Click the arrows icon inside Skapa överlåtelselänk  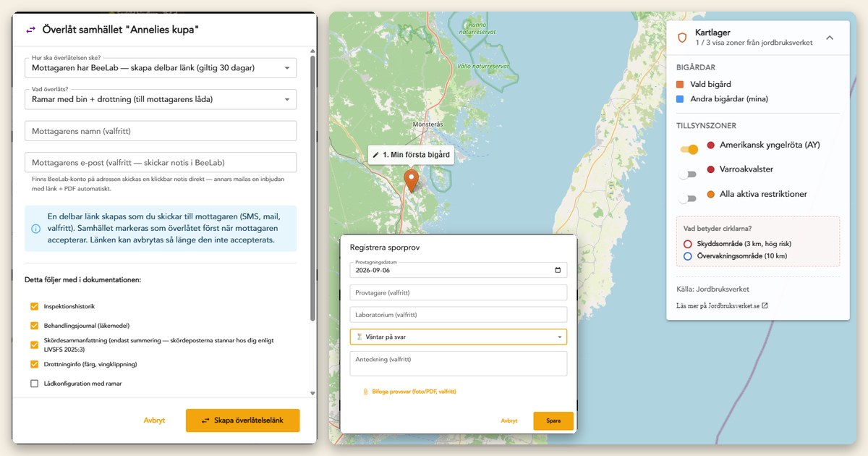(x=205, y=421)
